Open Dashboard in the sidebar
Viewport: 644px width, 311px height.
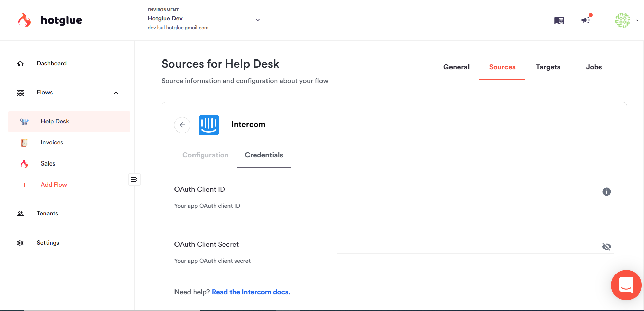coord(52,63)
